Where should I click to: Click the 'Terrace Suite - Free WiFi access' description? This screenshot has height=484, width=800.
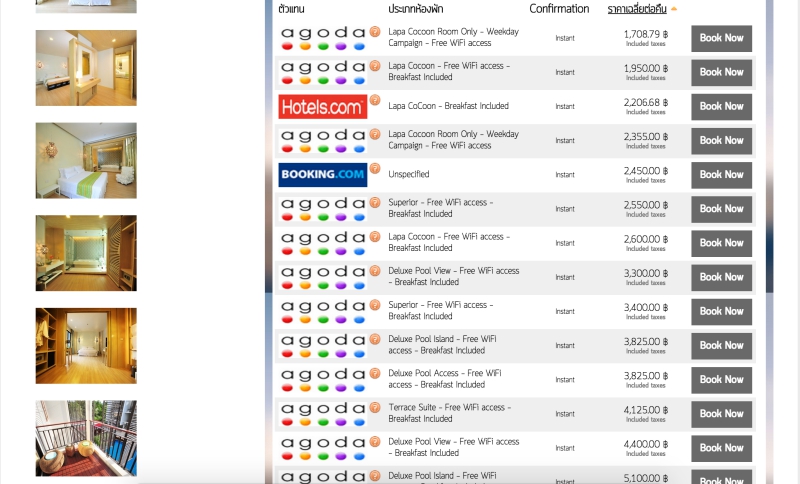click(449, 413)
